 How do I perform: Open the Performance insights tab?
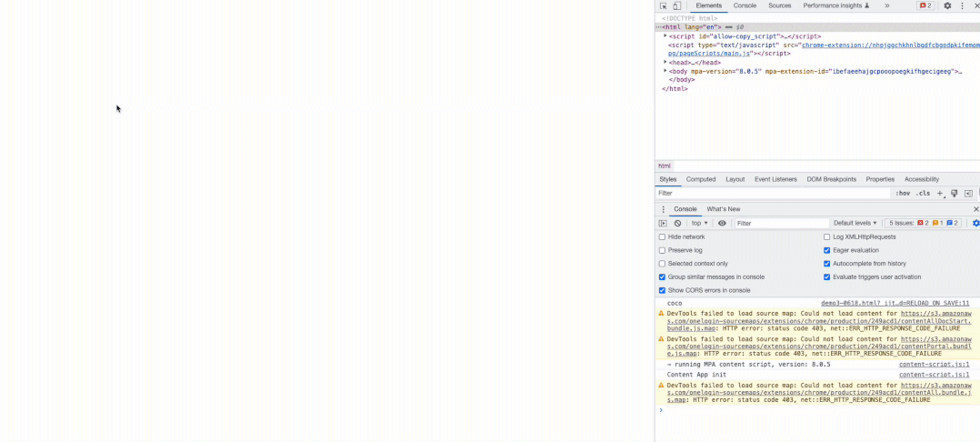836,5
